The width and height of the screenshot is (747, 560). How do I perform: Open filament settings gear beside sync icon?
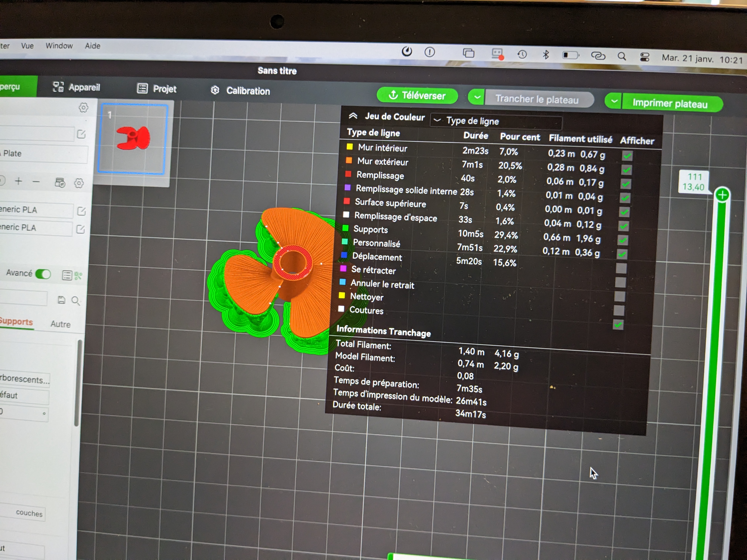(79, 183)
